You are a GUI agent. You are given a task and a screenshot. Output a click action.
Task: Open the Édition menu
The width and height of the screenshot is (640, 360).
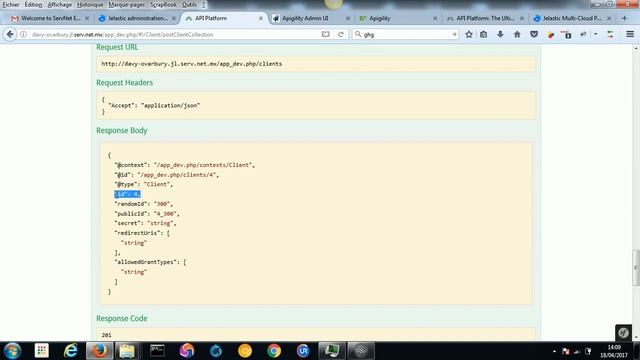[x=33, y=4]
